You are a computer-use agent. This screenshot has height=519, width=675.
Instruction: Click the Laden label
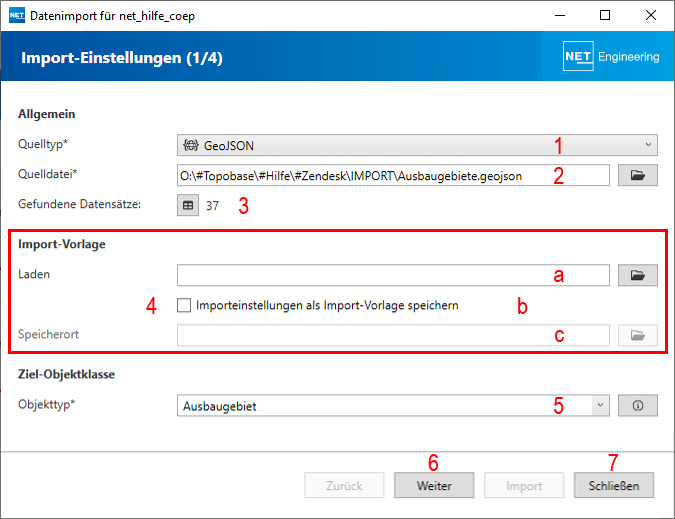click(x=34, y=274)
